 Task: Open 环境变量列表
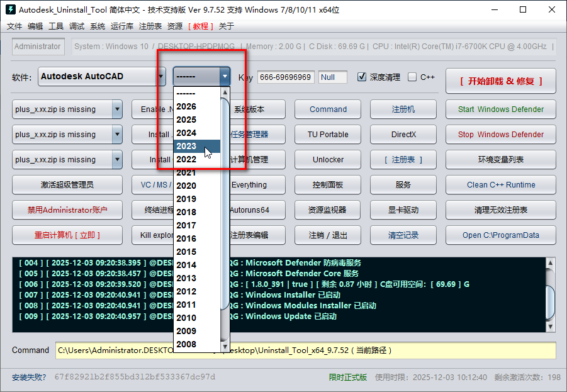(501, 159)
